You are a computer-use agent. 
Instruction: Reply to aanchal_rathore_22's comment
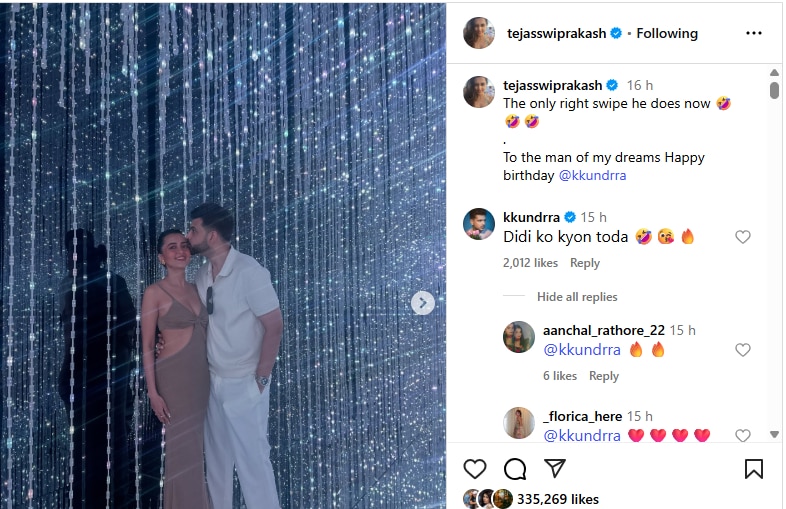(604, 376)
